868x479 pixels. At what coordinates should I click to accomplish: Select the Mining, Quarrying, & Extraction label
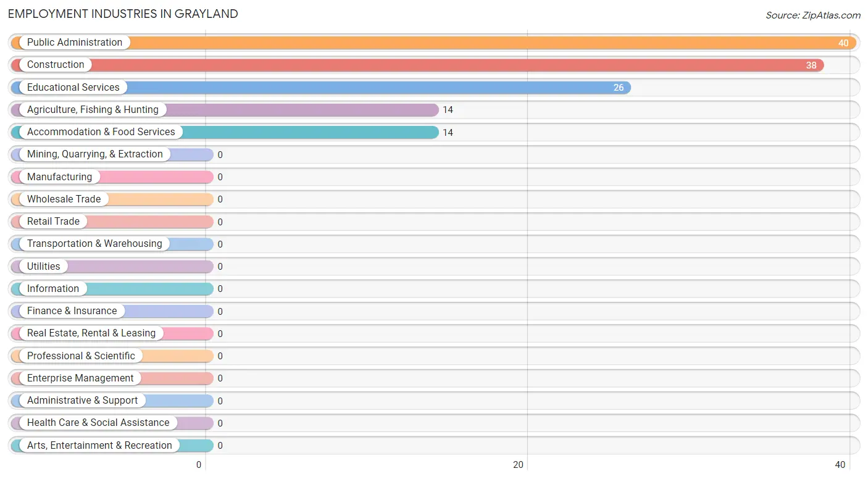click(x=95, y=154)
